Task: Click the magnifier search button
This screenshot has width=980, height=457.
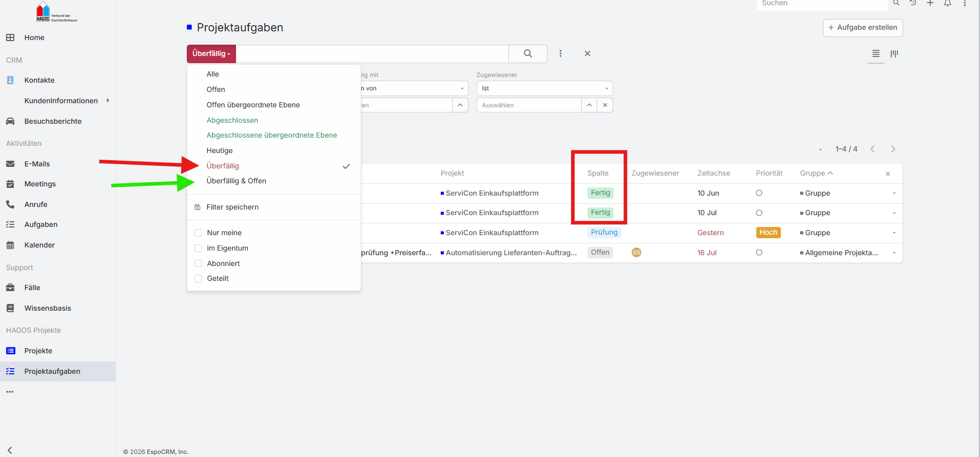Action: coord(527,53)
